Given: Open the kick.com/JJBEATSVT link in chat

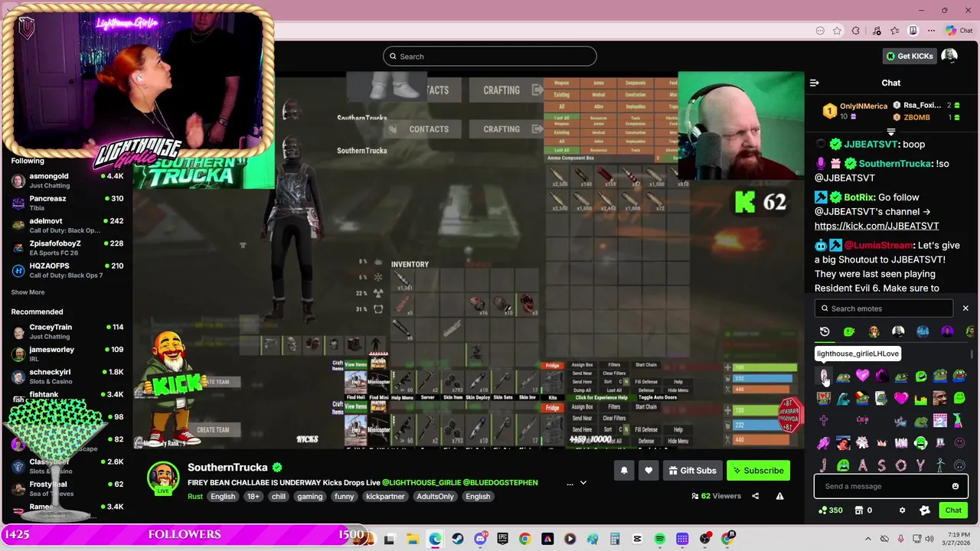Looking at the screenshot, I should (x=876, y=226).
